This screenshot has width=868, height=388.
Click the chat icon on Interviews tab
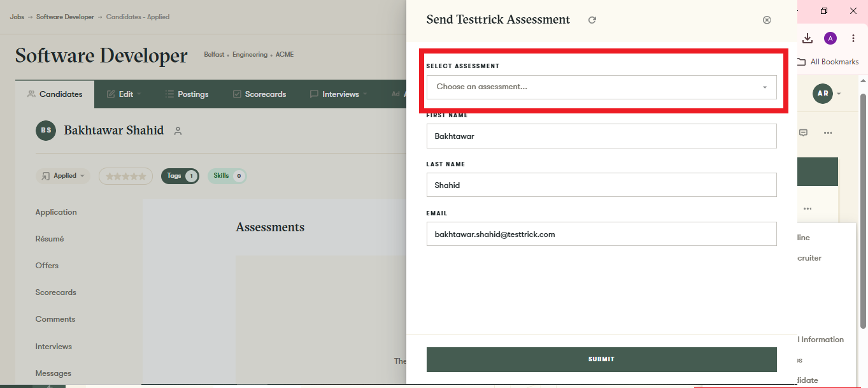tap(314, 94)
